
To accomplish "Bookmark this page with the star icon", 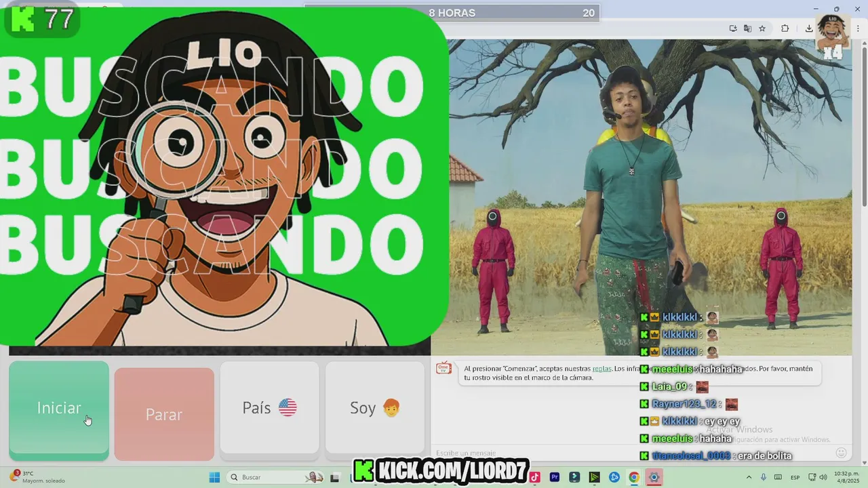I will (x=762, y=28).
